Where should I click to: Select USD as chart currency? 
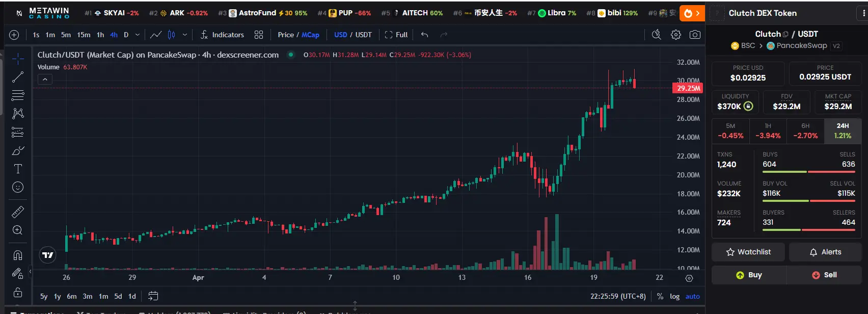pyautogui.click(x=341, y=35)
